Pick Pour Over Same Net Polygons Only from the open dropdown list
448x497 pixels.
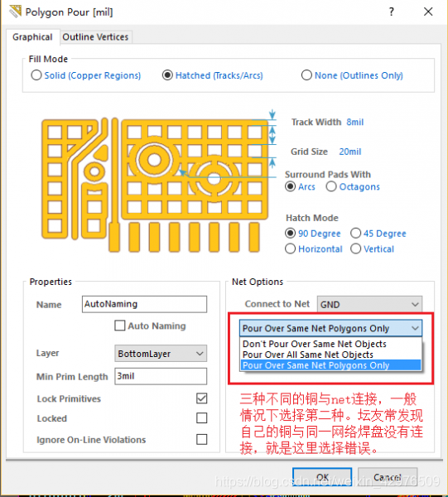click(x=330, y=365)
